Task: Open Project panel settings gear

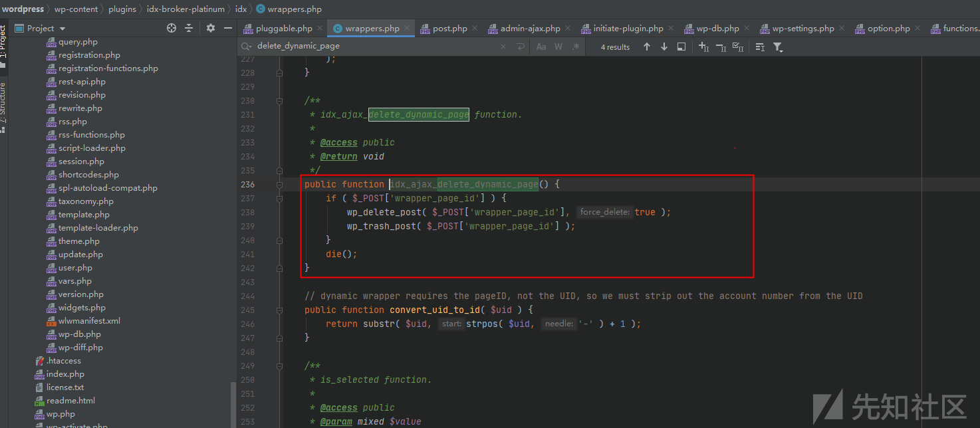Action: click(211, 28)
